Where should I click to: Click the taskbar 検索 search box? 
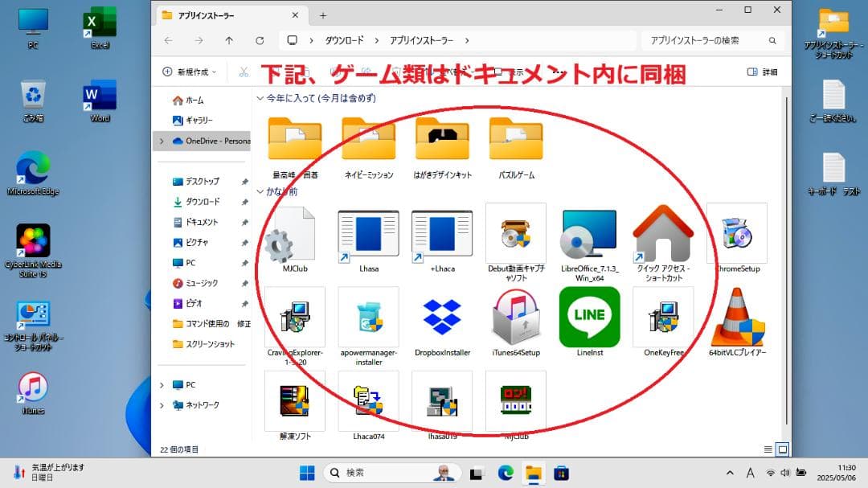click(392, 473)
